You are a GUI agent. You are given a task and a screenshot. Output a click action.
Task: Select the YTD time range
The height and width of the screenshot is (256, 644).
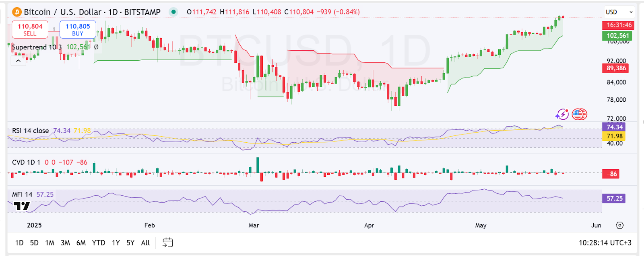pos(98,243)
